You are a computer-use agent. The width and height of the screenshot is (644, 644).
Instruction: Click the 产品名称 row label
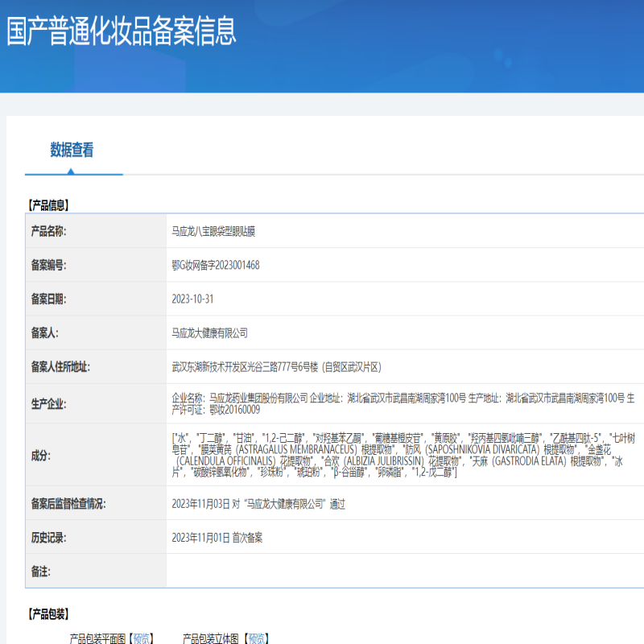pyautogui.click(x=48, y=231)
